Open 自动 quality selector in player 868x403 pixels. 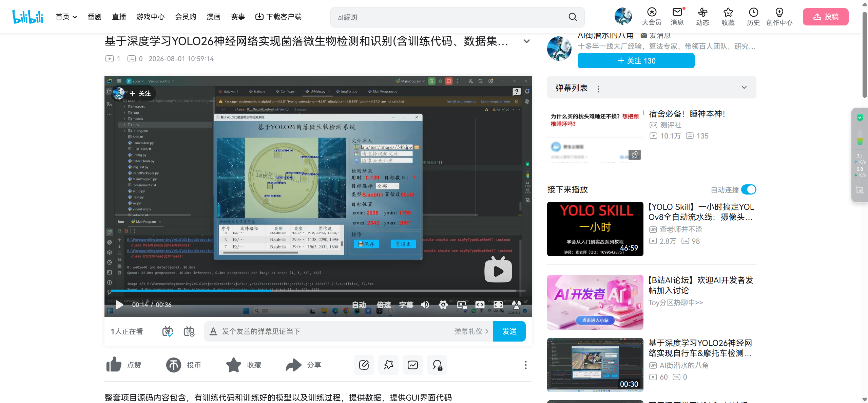359,305
